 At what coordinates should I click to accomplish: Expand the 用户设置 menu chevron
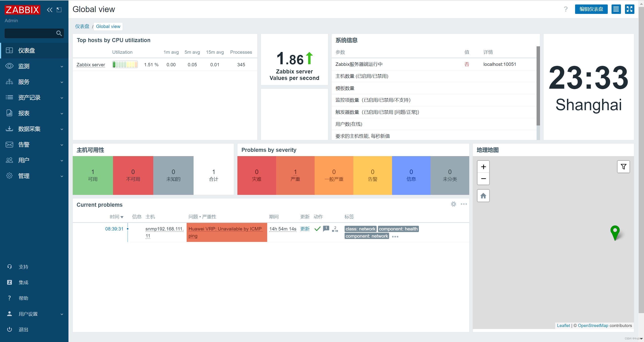coord(62,314)
